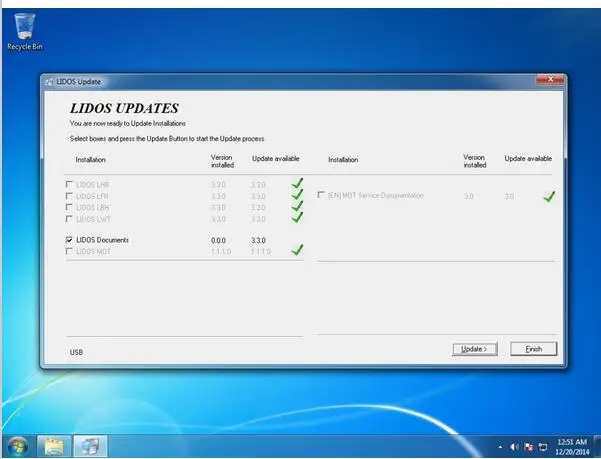Viewport: 601px width, 459px height.
Task: Start the update with the Update > button
Action: click(x=475, y=349)
